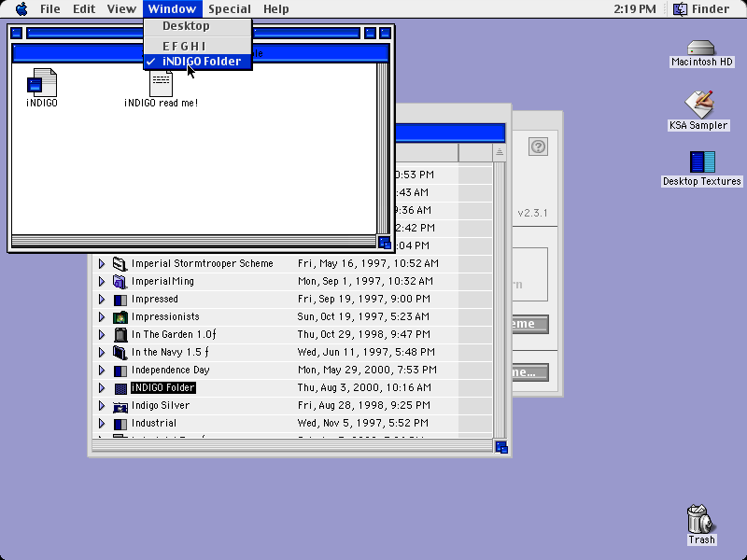Click the In the Navy 1.5 ƒ folder icon
The width and height of the screenshot is (747, 560).
(x=120, y=353)
